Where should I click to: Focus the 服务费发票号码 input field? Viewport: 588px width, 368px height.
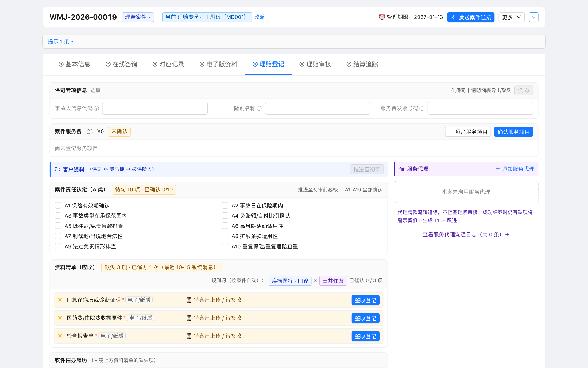coord(480,108)
